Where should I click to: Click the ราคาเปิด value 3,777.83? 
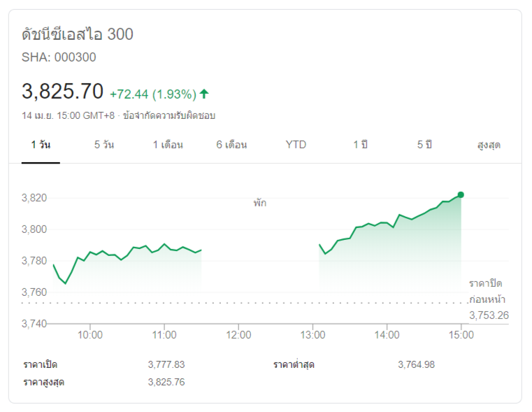[x=166, y=364]
